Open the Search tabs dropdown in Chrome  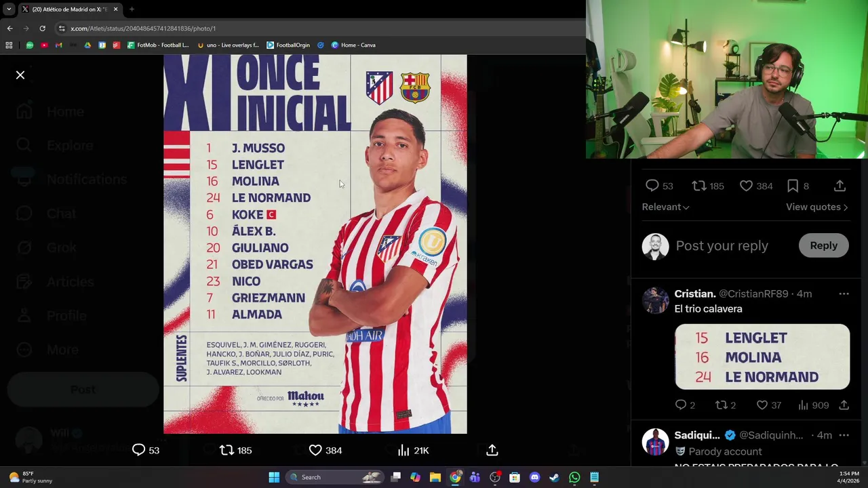tap(9, 9)
